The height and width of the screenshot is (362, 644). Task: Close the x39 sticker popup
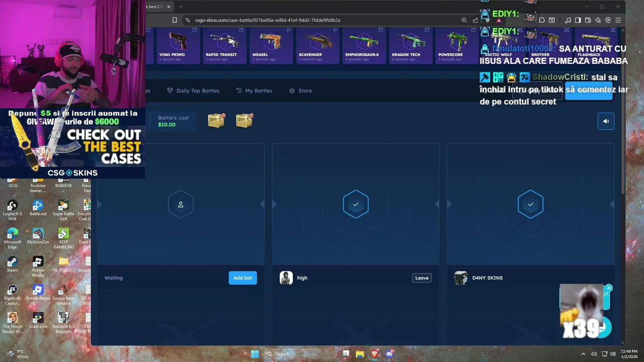609,288
